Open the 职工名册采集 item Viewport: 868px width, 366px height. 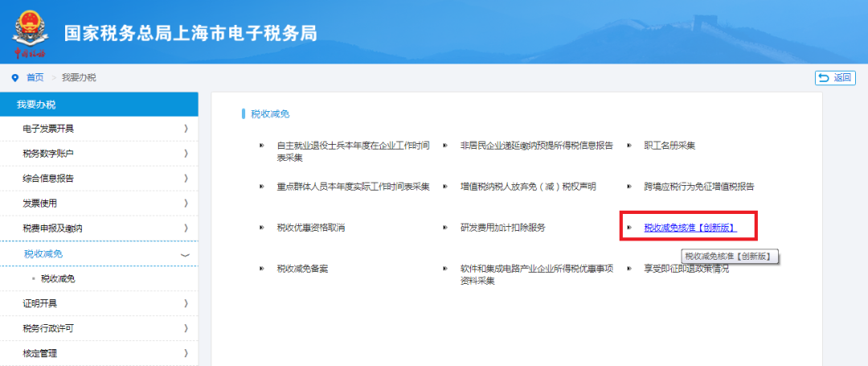pyautogui.click(x=669, y=146)
